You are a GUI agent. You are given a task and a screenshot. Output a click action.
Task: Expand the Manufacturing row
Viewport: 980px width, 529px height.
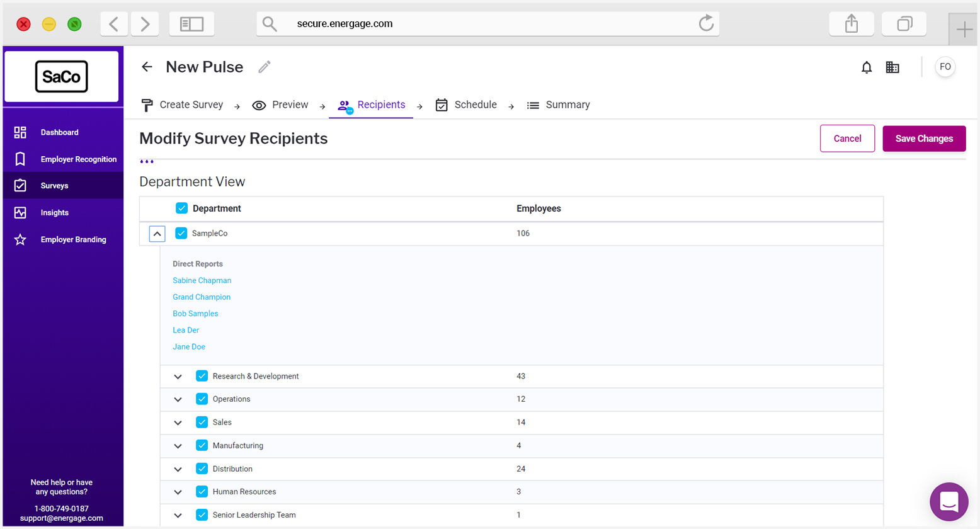178,446
